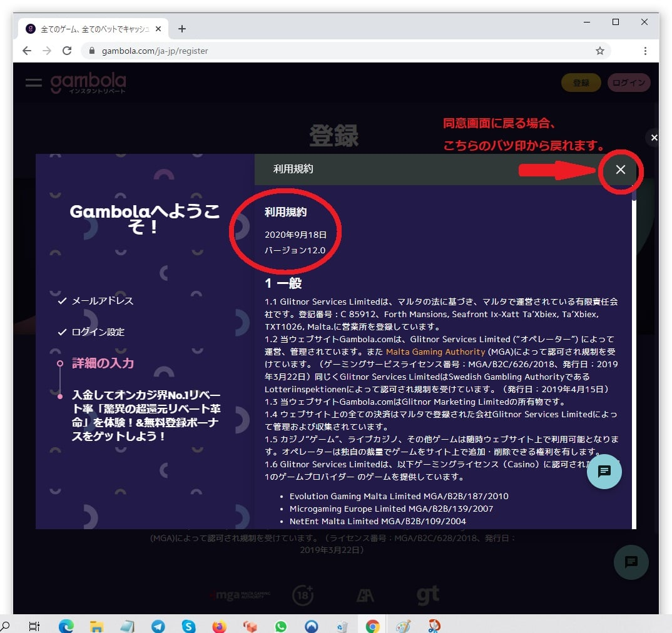Click Evolution Gaming Malta Limited list entry
672x633 pixels.
(x=399, y=496)
